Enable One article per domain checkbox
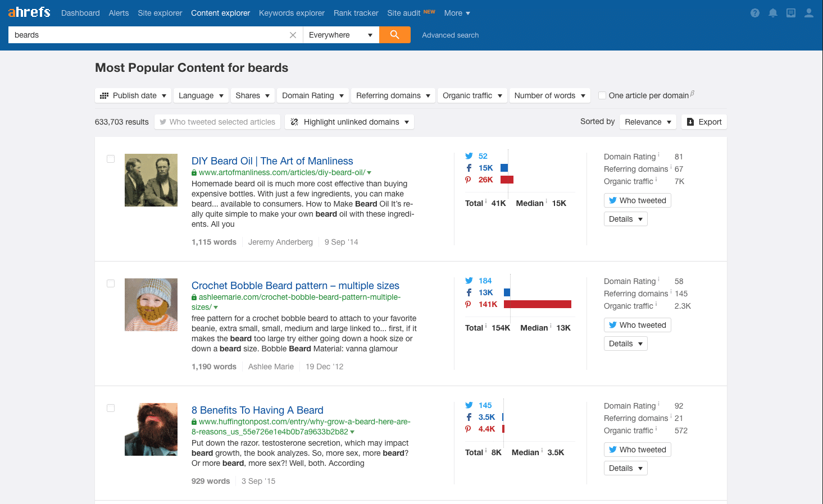Screen dimensions: 823x504 point(602,95)
